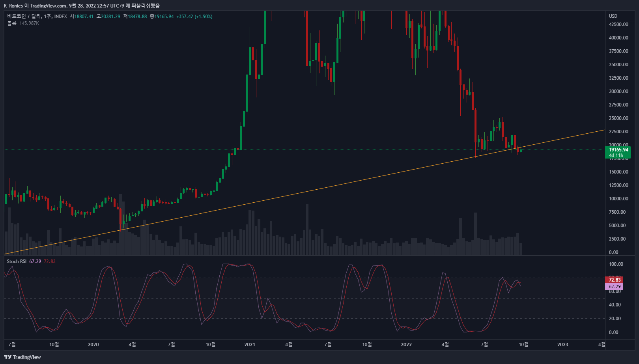
Task: Click the 22500.00 price axis label
Action: tap(618, 132)
